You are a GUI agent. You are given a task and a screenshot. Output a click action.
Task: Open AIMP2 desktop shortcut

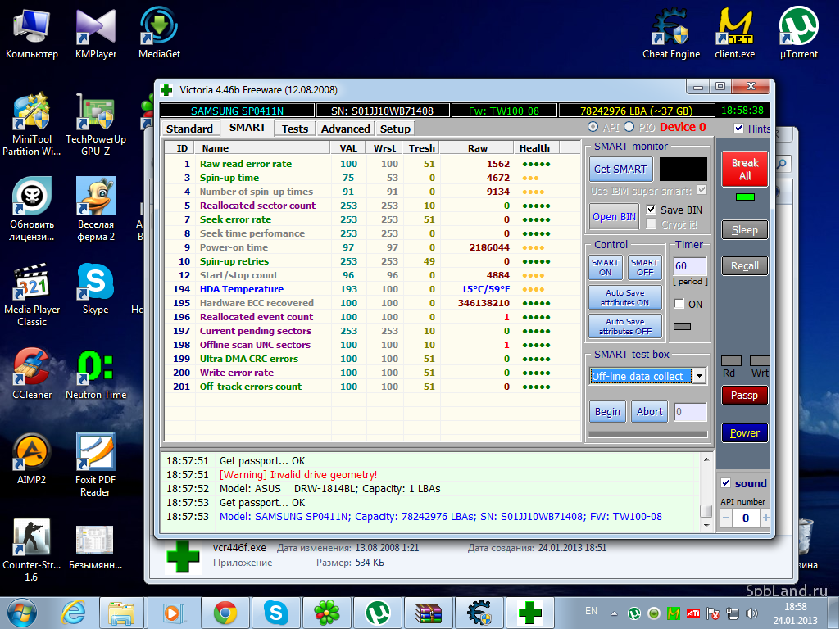(32, 459)
